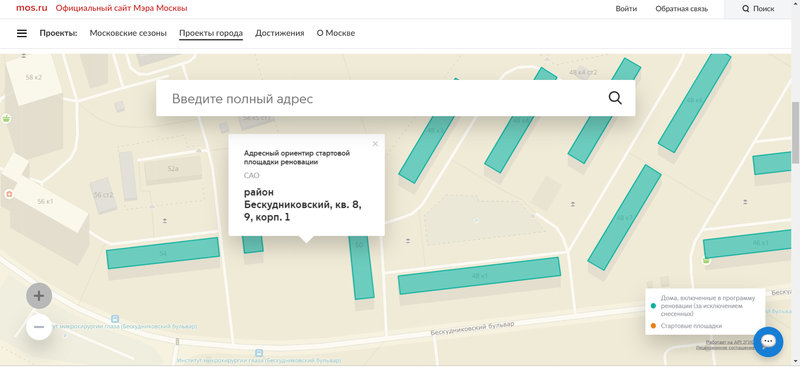Open О Москве menu item
Image resolution: width=800 pixels, height=368 pixels.
[336, 33]
